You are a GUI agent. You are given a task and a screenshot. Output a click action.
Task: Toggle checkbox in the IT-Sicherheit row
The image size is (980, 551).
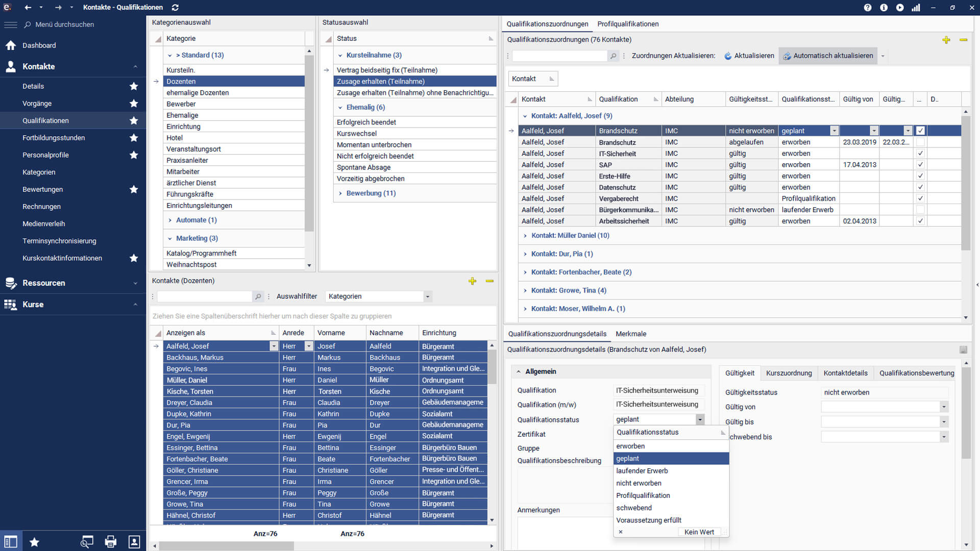point(920,154)
